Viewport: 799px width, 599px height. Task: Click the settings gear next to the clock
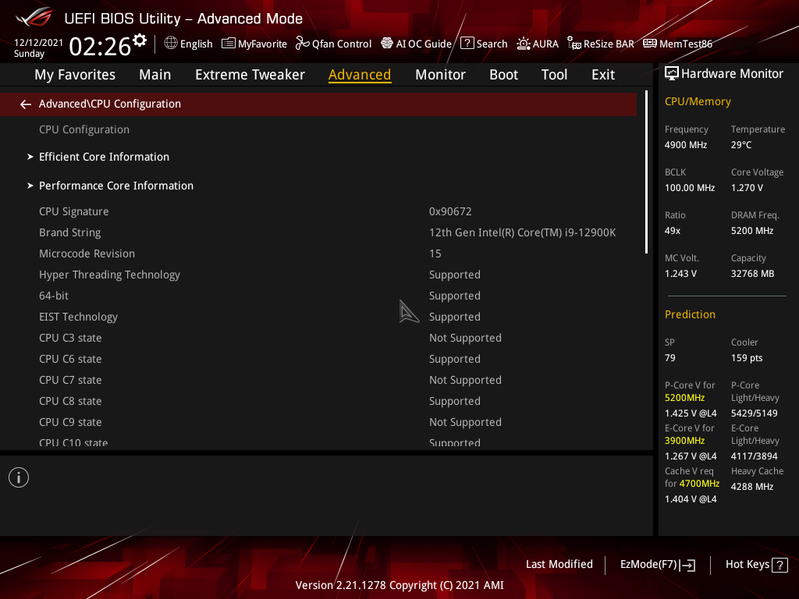click(140, 40)
